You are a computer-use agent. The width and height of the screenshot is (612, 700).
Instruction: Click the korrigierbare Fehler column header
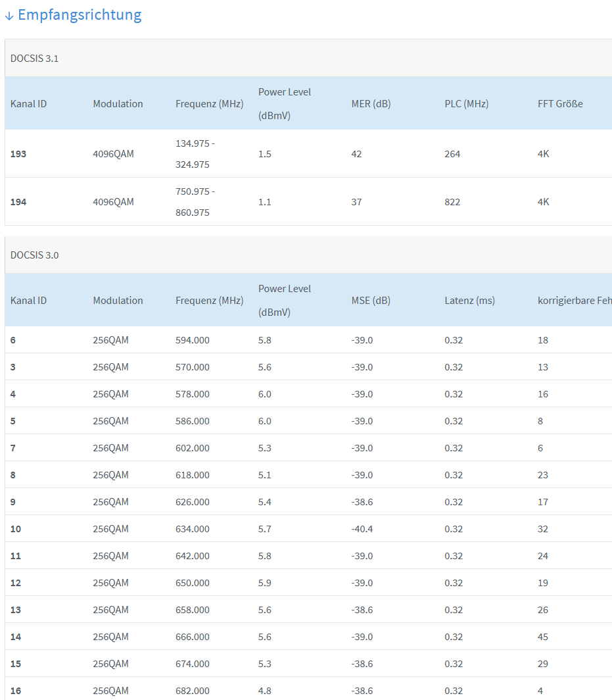[575, 301]
